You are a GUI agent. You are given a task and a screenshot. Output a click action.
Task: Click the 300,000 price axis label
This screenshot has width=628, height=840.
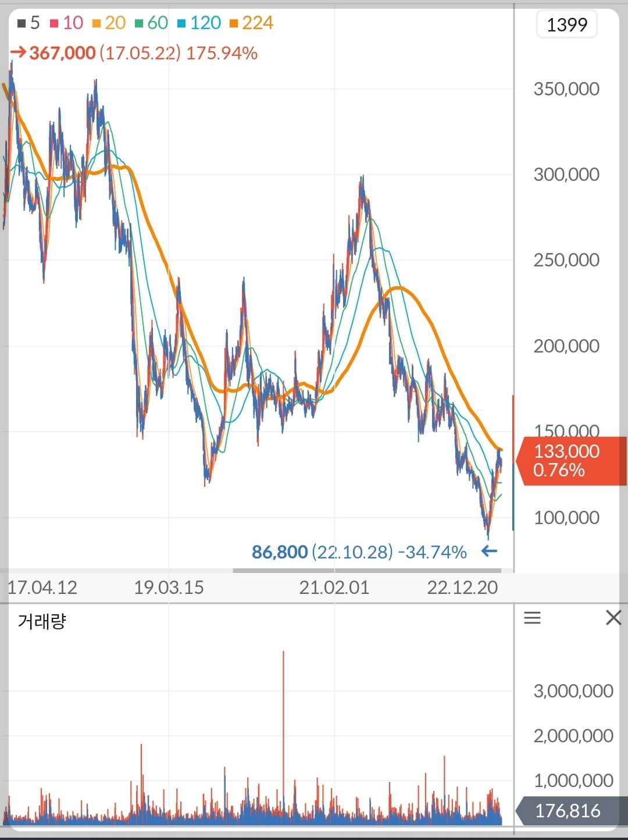(x=566, y=175)
